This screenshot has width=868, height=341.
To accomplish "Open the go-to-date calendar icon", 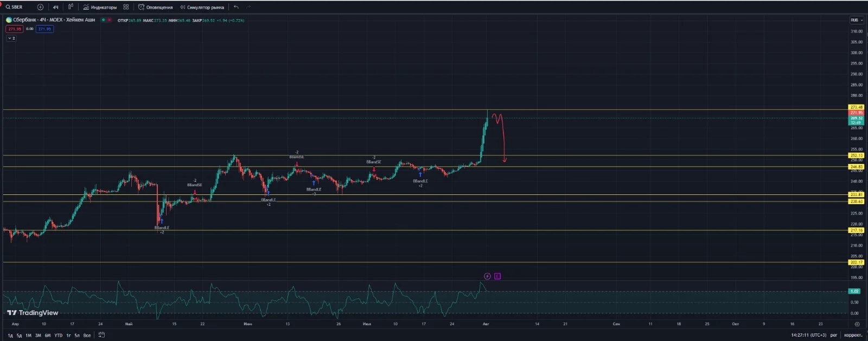I will 101,335.
